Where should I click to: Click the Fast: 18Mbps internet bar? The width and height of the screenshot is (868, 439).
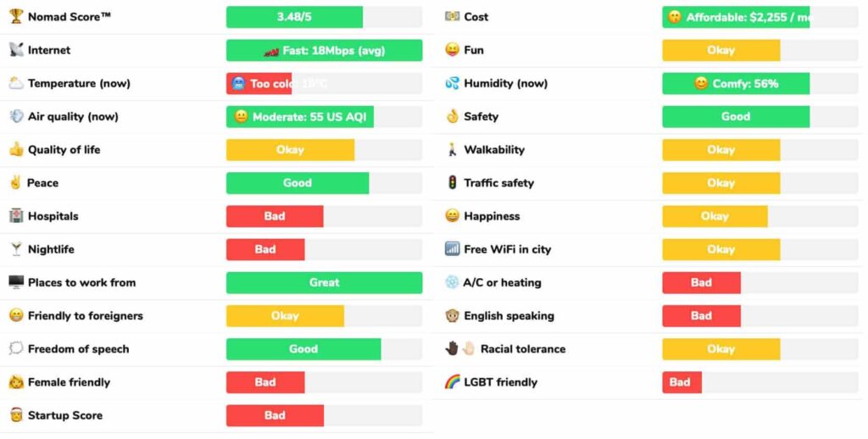coord(324,50)
